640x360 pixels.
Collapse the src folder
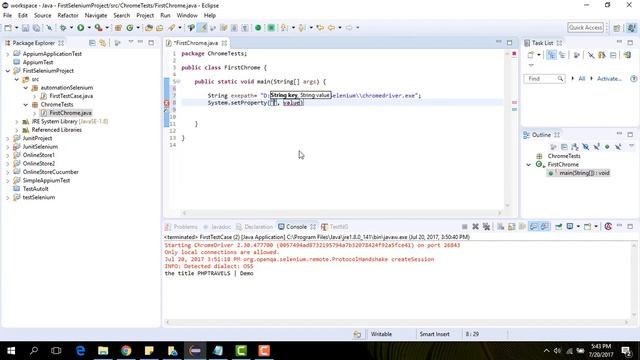[x=17, y=79]
